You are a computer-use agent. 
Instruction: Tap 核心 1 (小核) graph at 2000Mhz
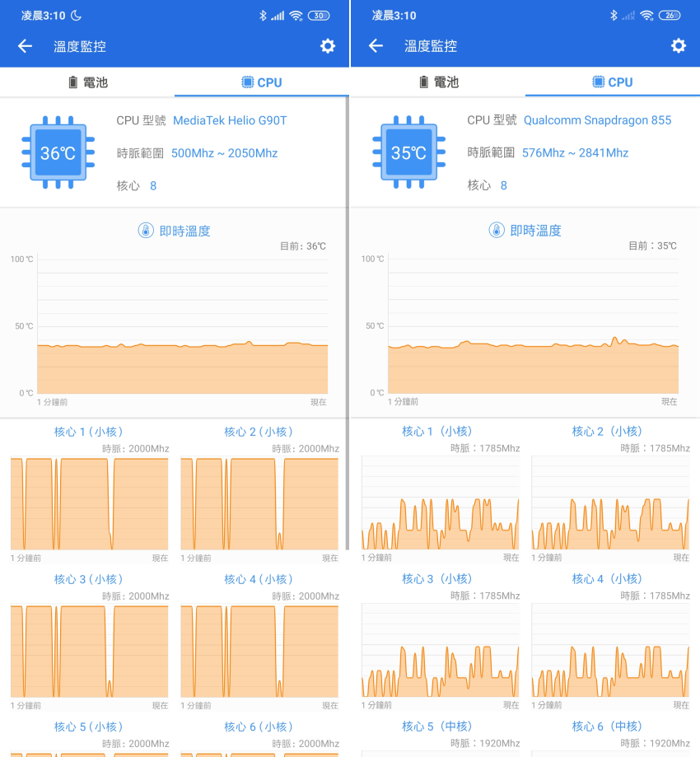tap(89, 503)
